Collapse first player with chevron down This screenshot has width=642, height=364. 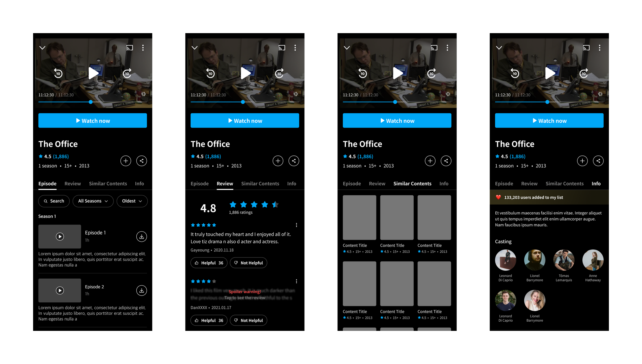point(42,48)
